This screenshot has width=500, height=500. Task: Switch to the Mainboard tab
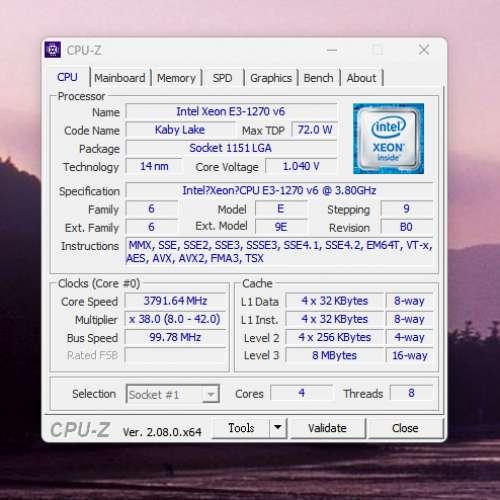coord(120,78)
